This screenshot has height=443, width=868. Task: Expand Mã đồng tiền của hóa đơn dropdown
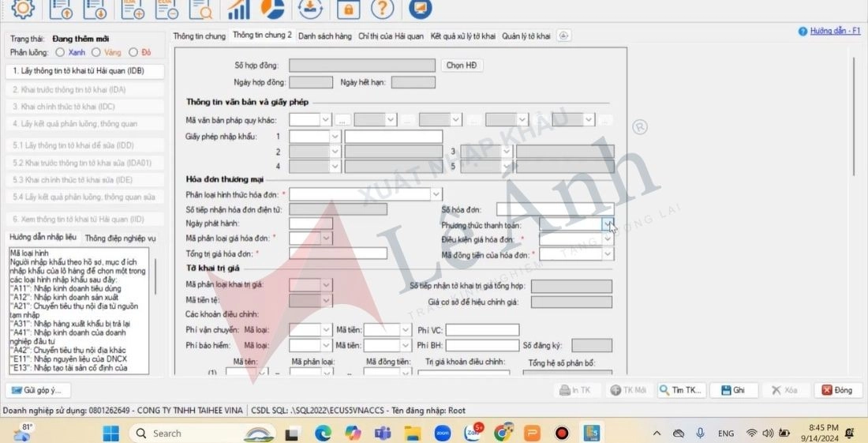(x=608, y=254)
